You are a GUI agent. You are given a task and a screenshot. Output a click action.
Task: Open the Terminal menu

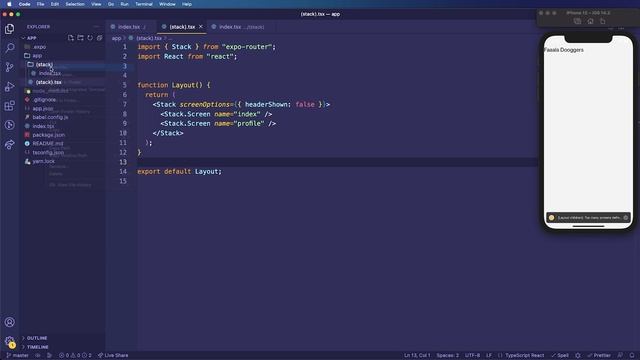[x=144, y=4]
